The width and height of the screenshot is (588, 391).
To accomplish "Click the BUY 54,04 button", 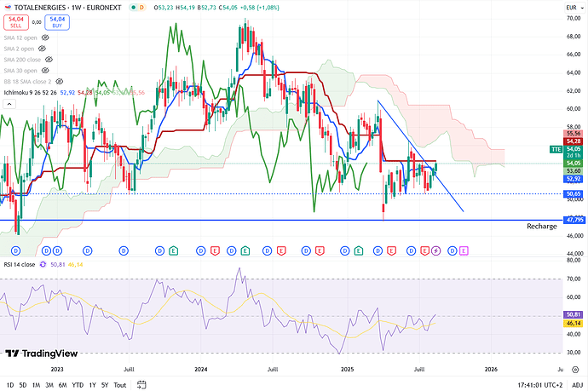I will (x=57, y=22).
